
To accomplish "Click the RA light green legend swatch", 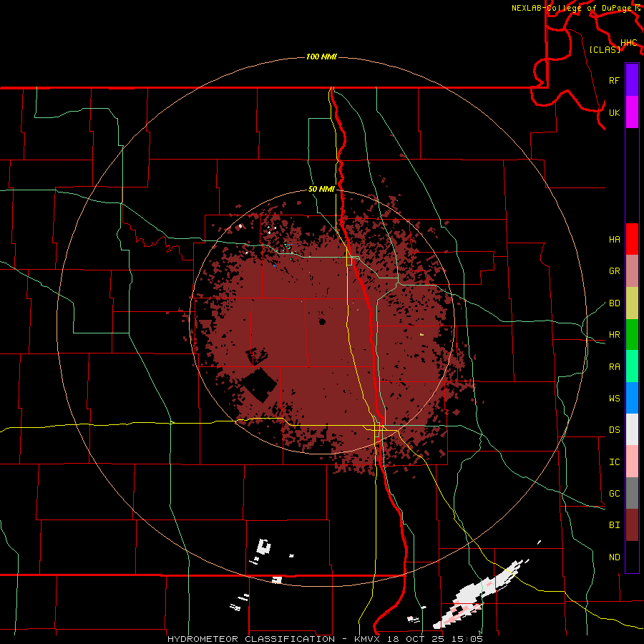I will (632, 366).
